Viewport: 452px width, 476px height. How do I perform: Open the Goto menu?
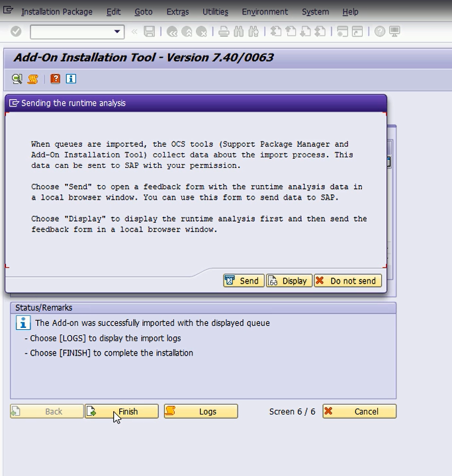point(143,12)
